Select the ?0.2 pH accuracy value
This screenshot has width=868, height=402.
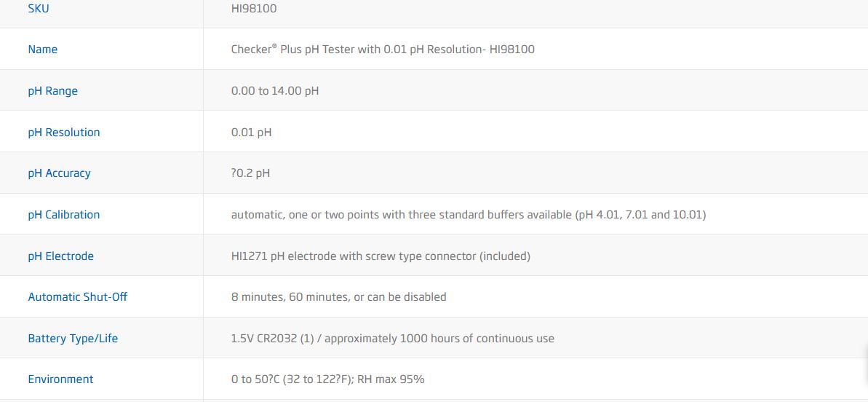pos(250,173)
